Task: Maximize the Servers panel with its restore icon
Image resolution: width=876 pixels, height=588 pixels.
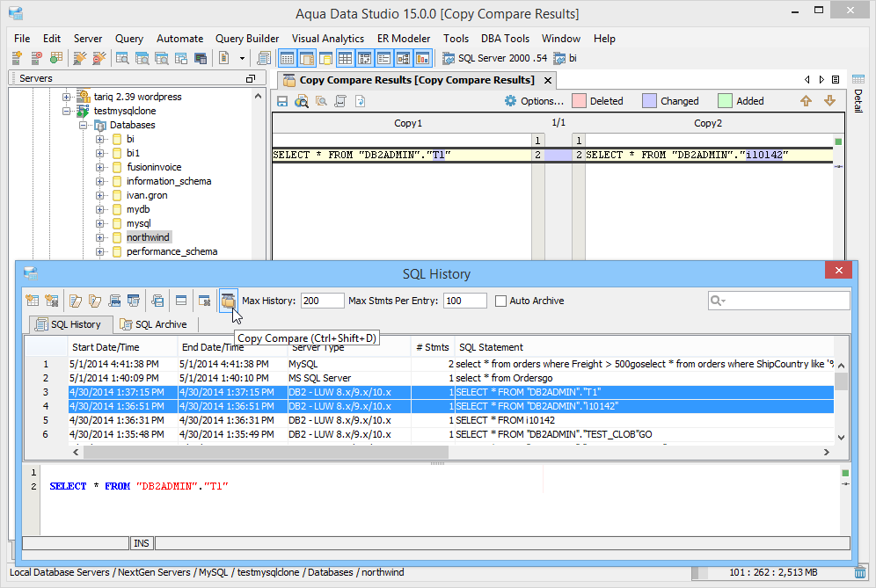Action: coord(251,79)
